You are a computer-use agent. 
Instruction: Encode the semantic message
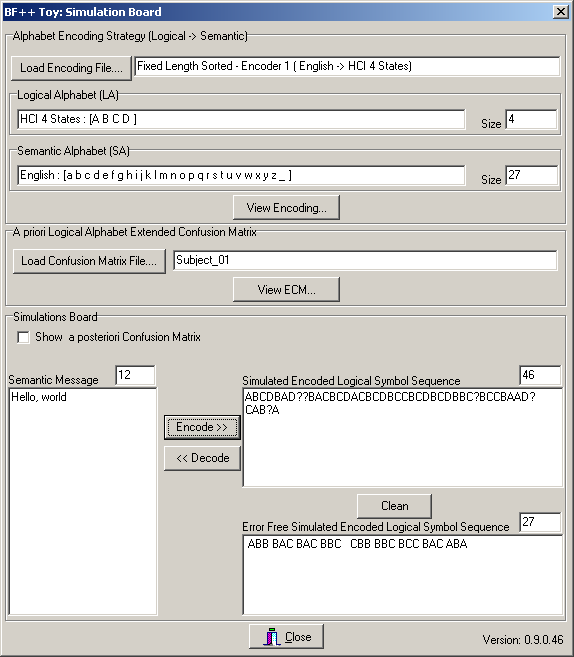click(x=202, y=427)
